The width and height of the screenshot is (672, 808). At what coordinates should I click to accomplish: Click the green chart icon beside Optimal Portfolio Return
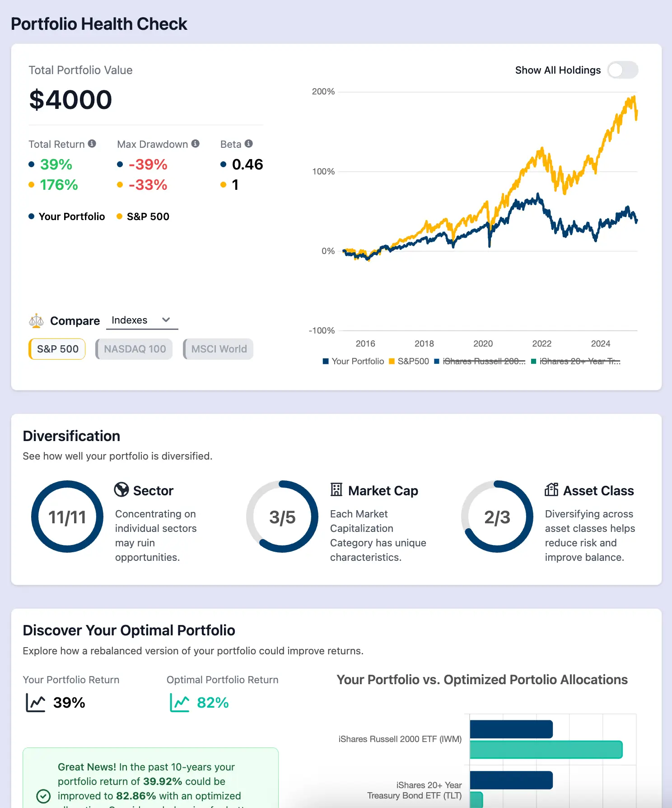pos(180,703)
